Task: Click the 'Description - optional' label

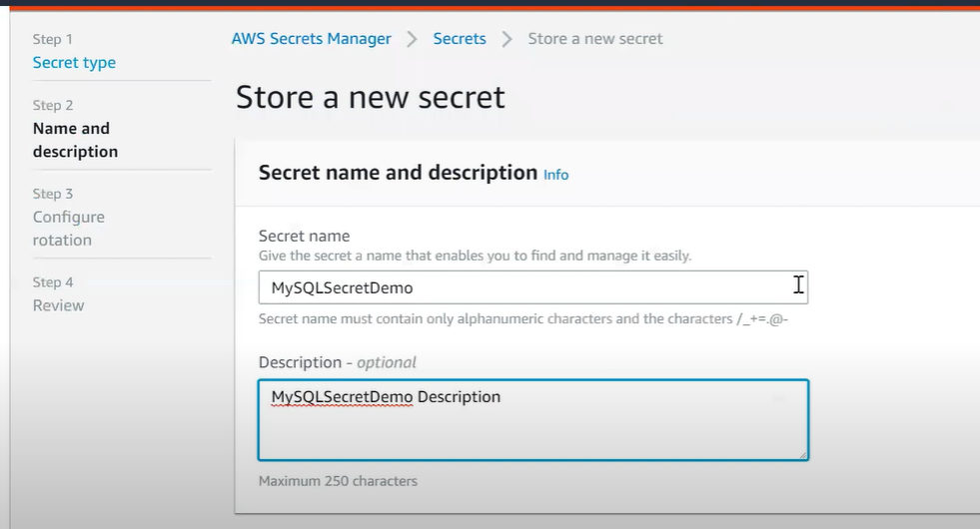Action: (x=338, y=362)
